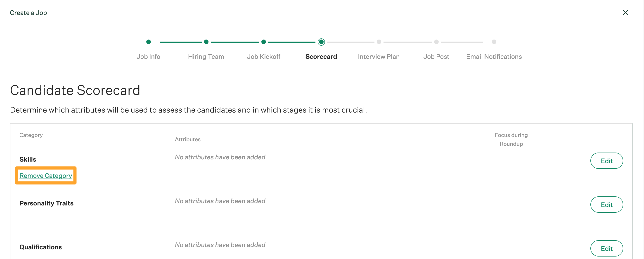Edit the Qualifications category
This screenshot has width=644, height=259.
point(606,248)
